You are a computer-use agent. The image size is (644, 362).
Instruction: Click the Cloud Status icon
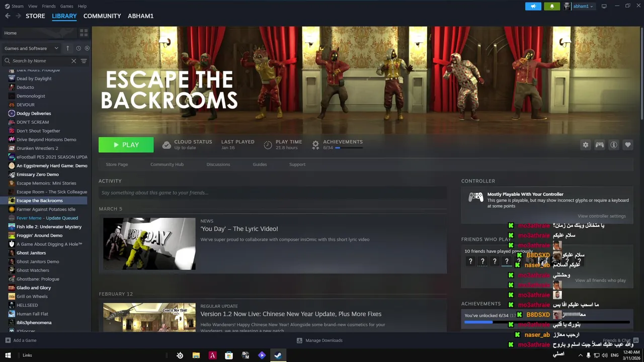pyautogui.click(x=167, y=145)
